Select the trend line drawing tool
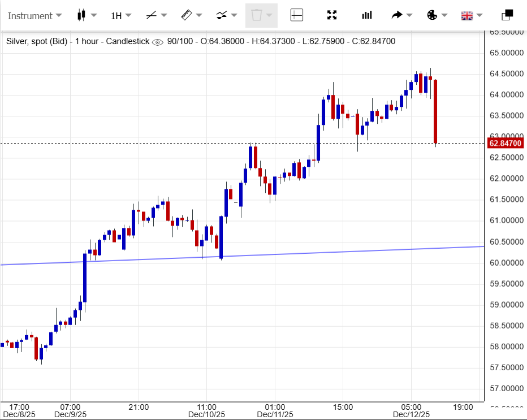Viewport: 527px width, 420px height. (152, 15)
